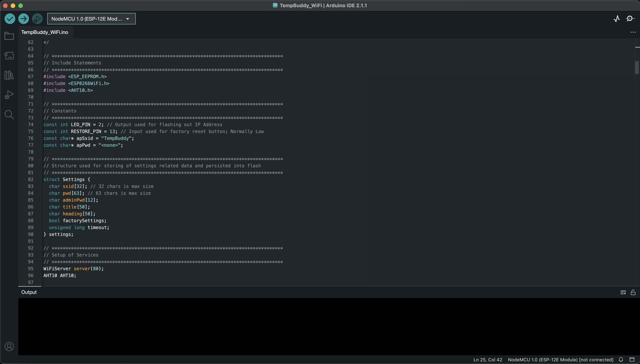This screenshot has height=364, width=640.
Task: Toggle bottom panel from status bar
Action: 632,359
